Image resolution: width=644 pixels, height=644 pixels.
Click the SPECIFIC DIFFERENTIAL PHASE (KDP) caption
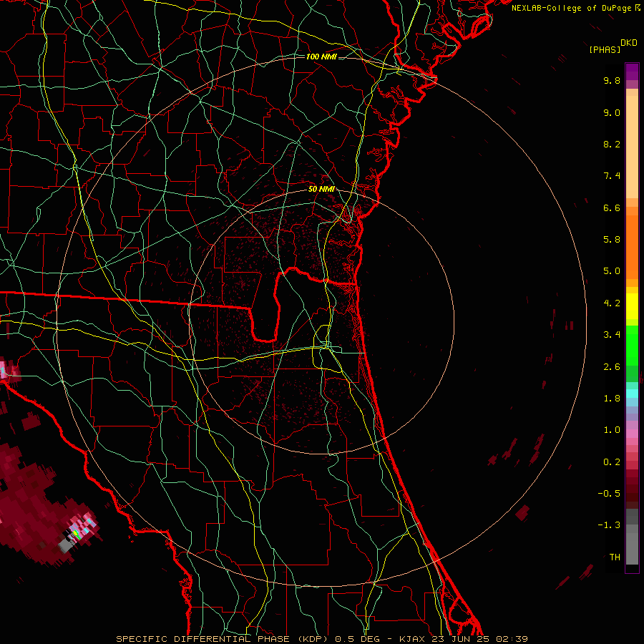click(x=223, y=639)
